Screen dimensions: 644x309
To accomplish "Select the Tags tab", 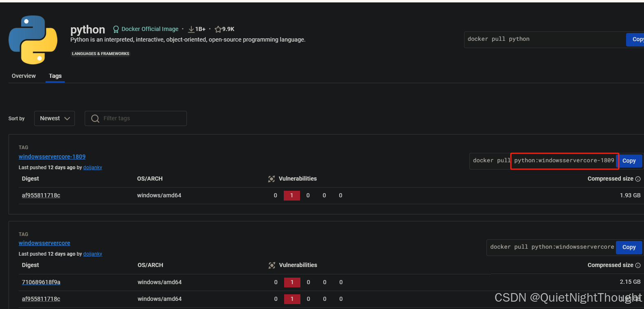I will [x=55, y=76].
